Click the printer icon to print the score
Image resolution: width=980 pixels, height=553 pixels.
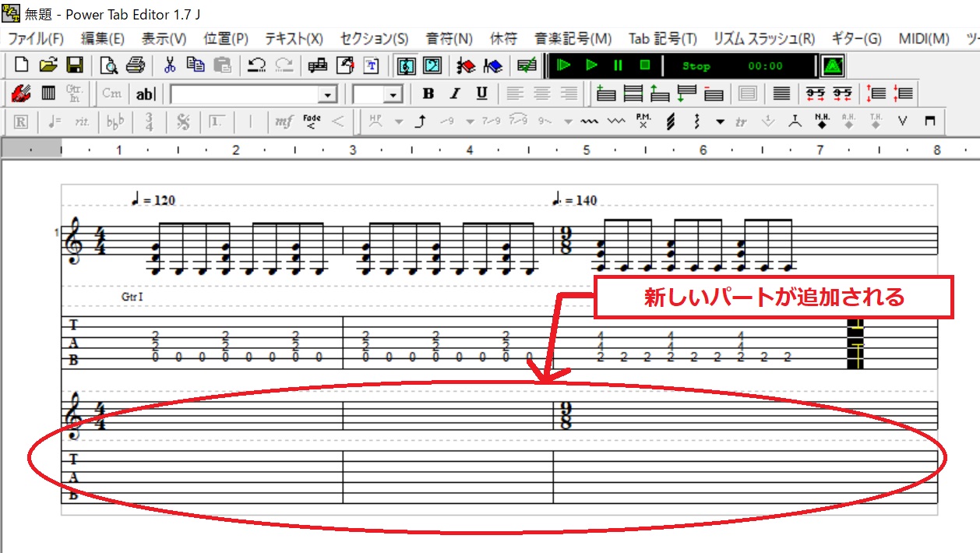[x=134, y=65]
